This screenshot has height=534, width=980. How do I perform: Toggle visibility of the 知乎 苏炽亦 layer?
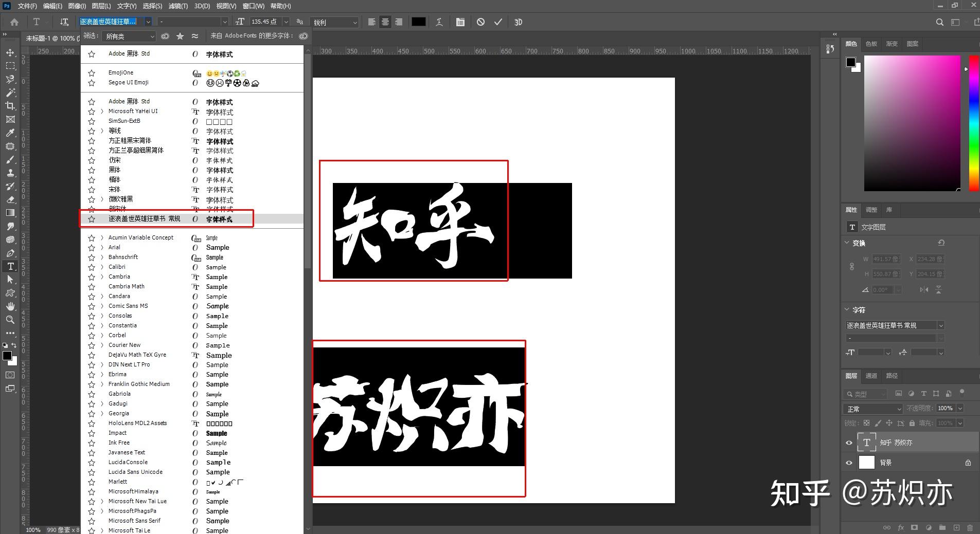click(849, 443)
